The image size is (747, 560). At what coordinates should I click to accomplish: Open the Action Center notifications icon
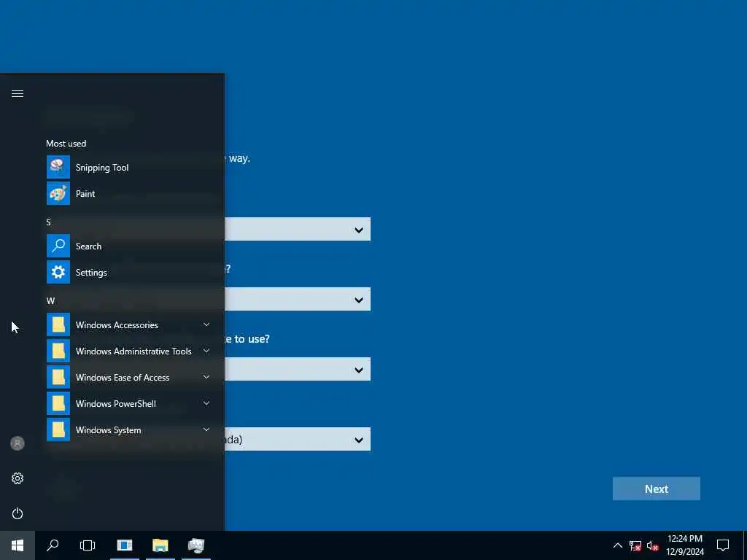tap(723, 545)
